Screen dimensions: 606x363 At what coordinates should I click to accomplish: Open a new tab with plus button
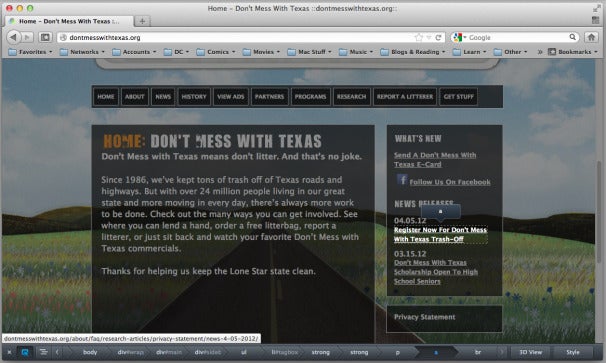click(142, 21)
